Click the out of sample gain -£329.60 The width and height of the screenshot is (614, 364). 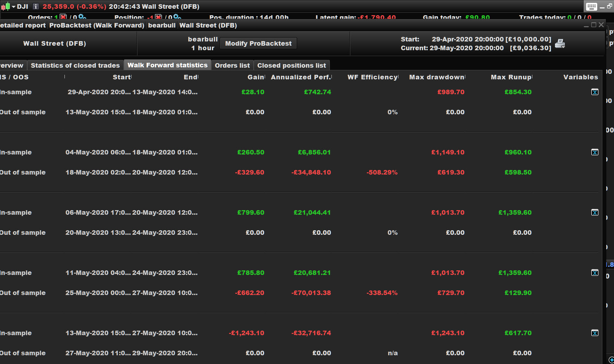click(x=249, y=172)
